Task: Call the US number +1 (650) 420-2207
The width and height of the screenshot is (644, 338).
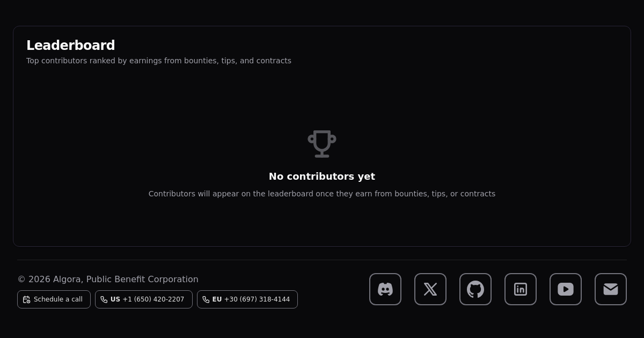Action: (153, 299)
